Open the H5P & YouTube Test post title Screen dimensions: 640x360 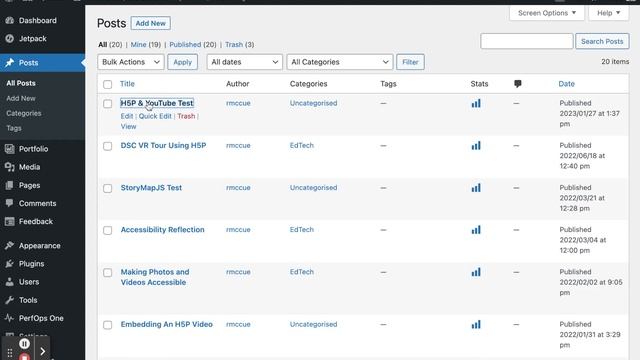[x=157, y=103]
